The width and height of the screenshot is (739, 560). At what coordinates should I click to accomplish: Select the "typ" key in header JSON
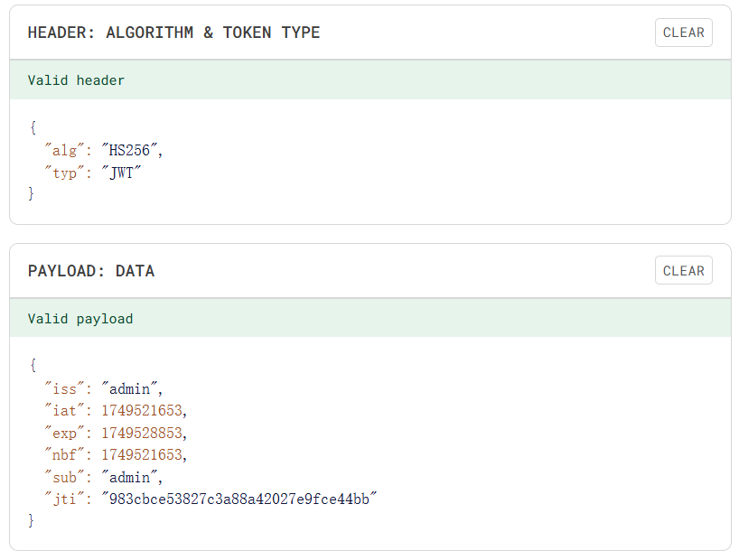(64, 173)
